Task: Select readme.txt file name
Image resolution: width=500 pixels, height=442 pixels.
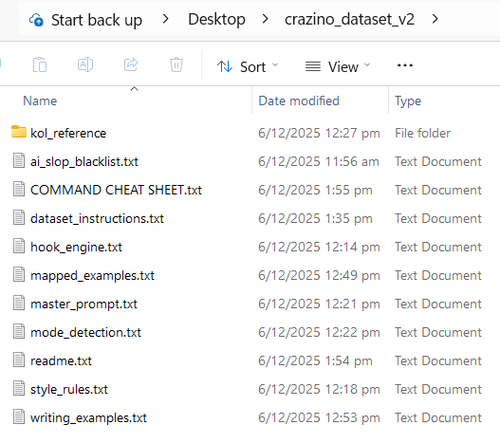Action: pos(61,361)
